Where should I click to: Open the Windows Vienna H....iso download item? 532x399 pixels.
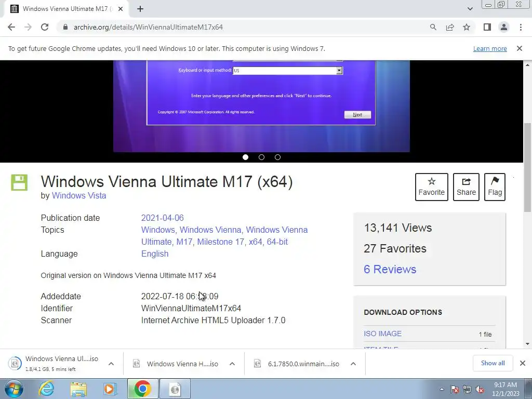(176, 364)
